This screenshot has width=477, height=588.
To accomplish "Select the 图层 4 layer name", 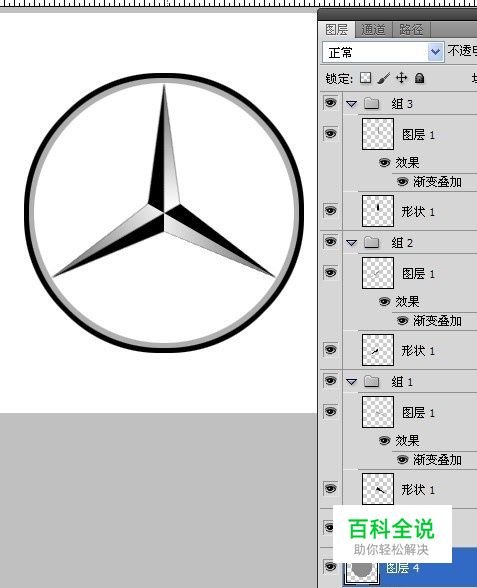I will [x=403, y=568].
